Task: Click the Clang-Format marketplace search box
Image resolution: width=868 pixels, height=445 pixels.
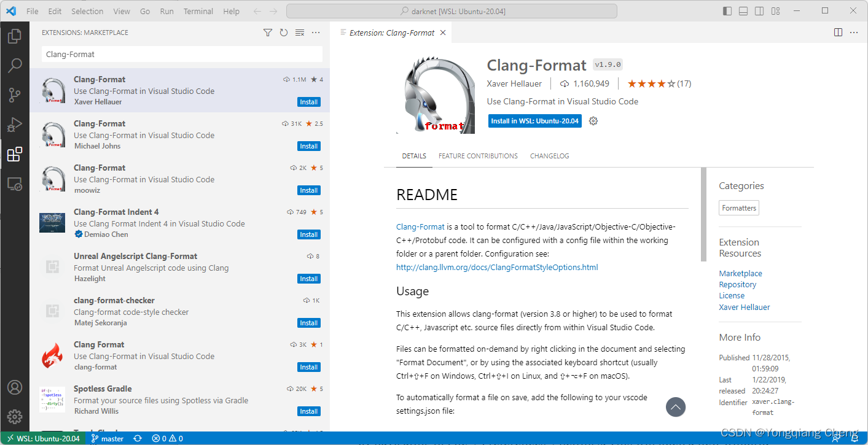Action: click(x=182, y=54)
